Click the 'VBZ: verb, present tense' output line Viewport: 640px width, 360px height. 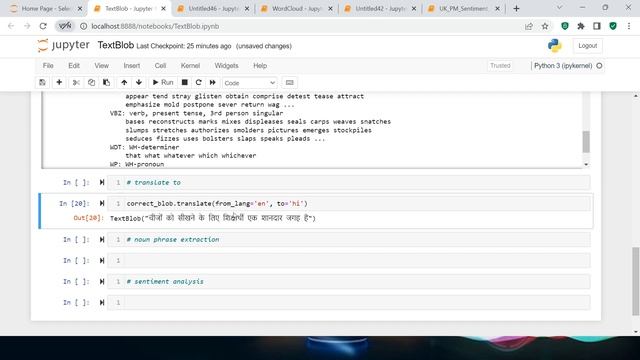[x=196, y=113]
